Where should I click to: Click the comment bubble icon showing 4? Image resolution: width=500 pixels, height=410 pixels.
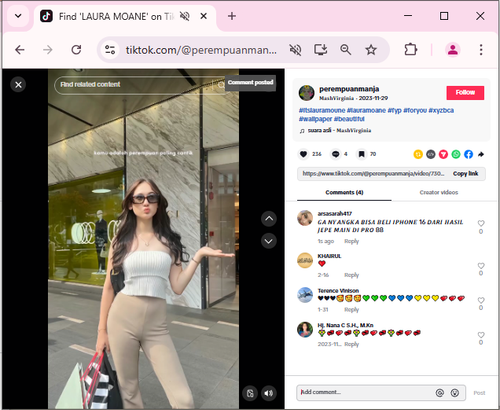click(335, 154)
